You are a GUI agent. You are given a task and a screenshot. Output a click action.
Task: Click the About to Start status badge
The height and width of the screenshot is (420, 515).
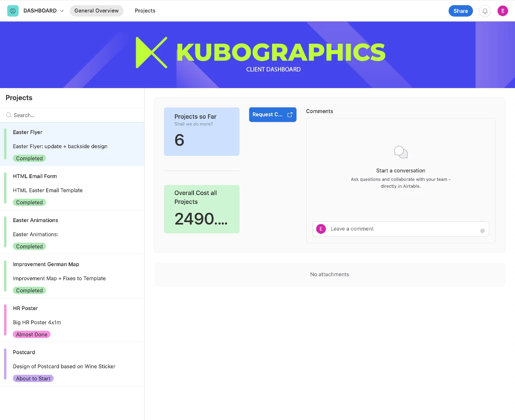click(33, 378)
